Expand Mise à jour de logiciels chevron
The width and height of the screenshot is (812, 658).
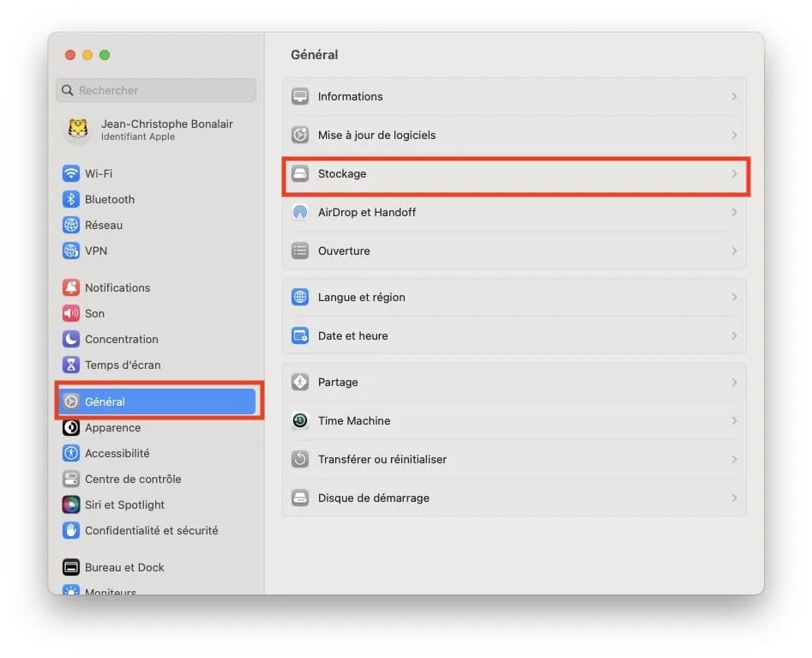click(734, 136)
